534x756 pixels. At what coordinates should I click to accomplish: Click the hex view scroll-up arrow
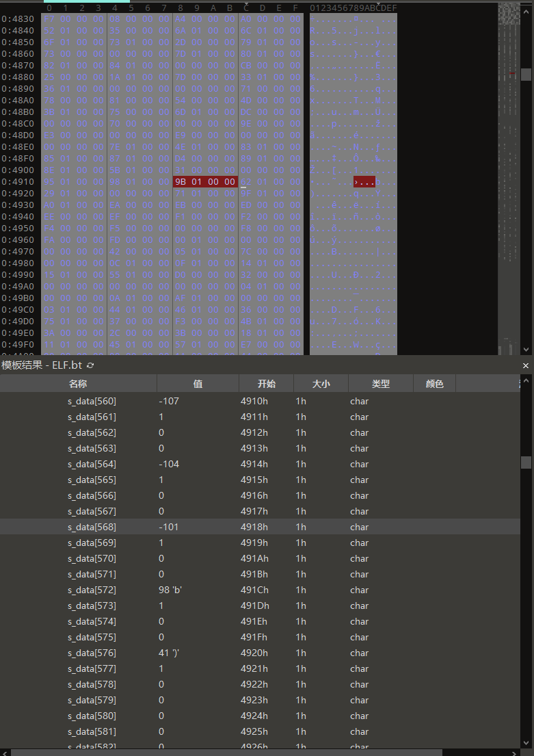526,7
